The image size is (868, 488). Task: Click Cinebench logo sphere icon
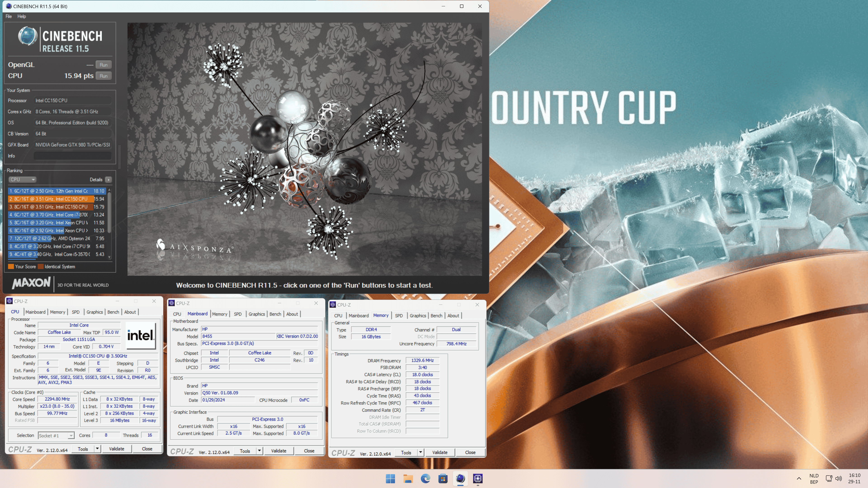click(x=28, y=36)
